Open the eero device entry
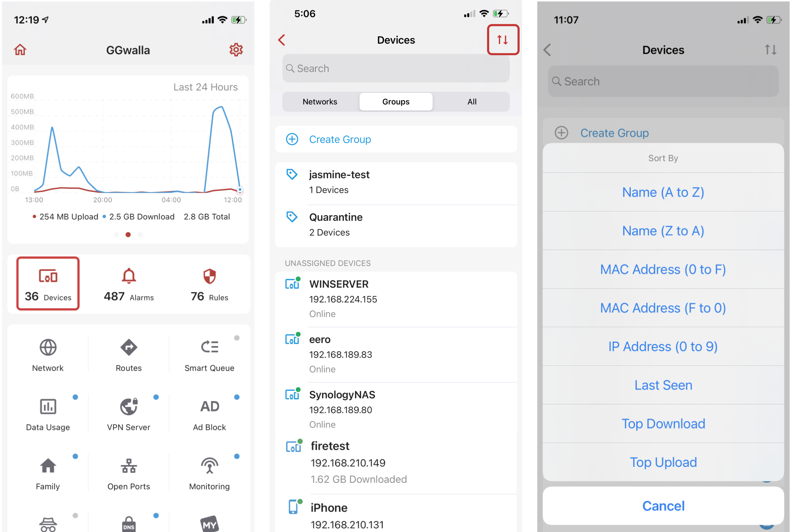The height and width of the screenshot is (532, 793). pyautogui.click(x=396, y=354)
